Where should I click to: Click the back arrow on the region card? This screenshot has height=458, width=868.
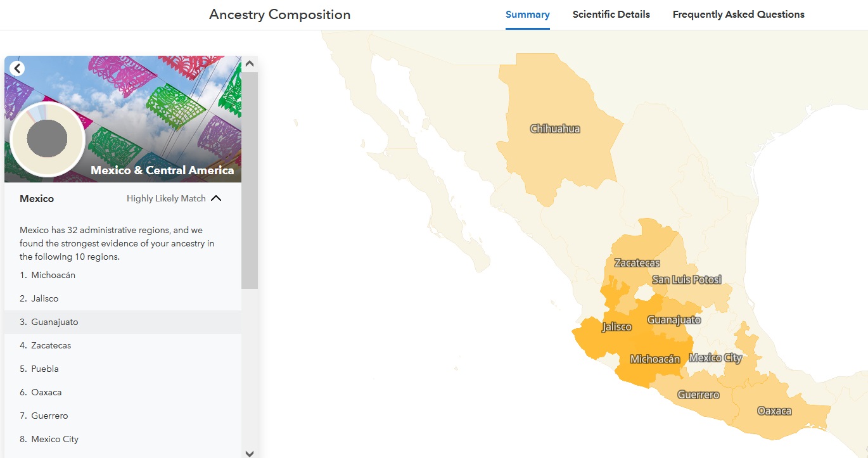click(x=17, y=68)
